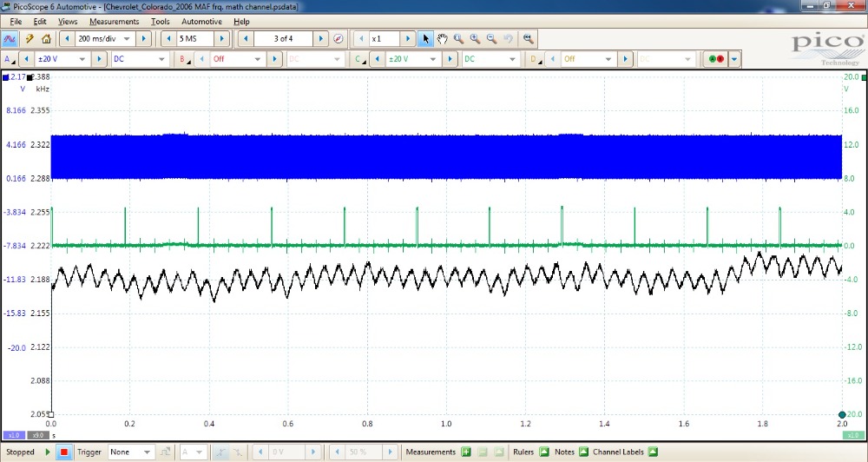Toggle the Rulers legend display
Screen dimensions: 868x462
click(544, 452)
